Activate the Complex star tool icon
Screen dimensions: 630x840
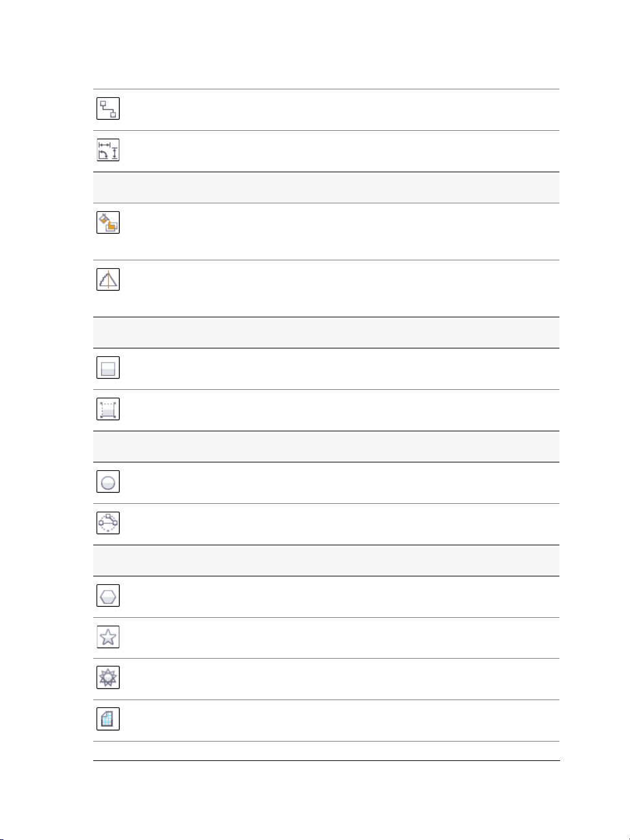[108, 678]
